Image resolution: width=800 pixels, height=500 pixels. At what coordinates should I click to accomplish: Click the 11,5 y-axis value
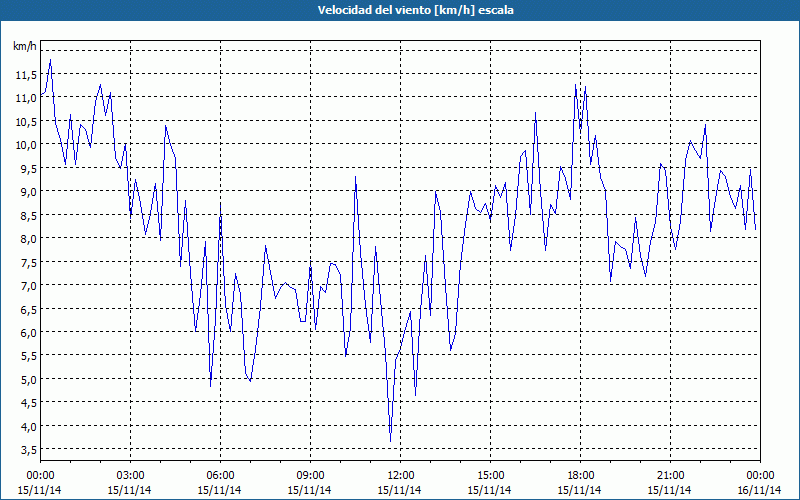(x=26, y=75)
